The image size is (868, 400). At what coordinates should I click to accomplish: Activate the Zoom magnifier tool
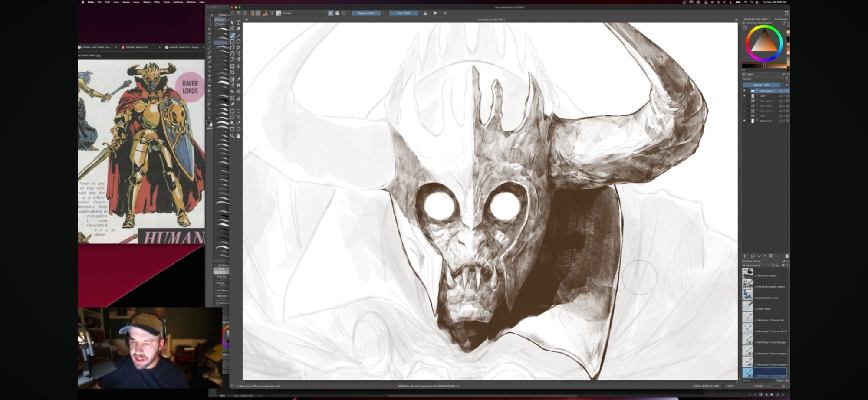pyautogui.click(x=233, y=136)
